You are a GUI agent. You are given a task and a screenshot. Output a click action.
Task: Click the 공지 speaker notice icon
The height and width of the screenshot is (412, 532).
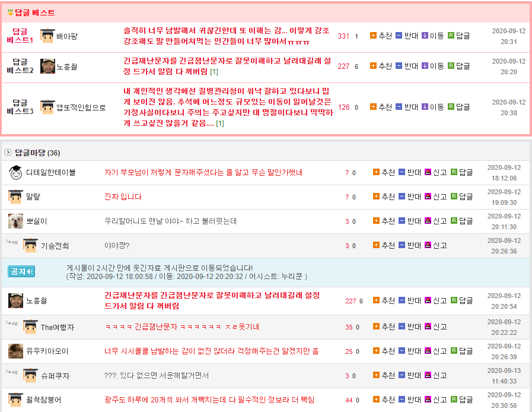click(x=21, y=271)
